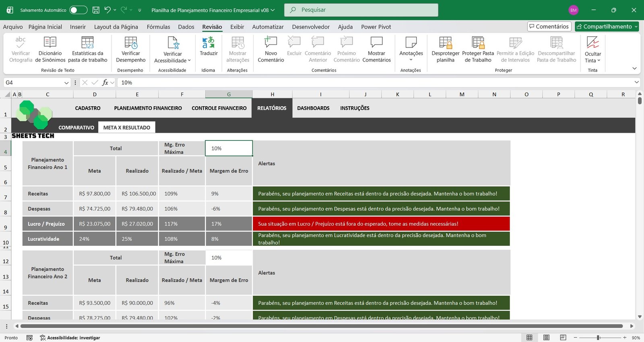Insert a Novo Comentário
The width and height of the screenshot is (644, 342).
tap(270, 49)
